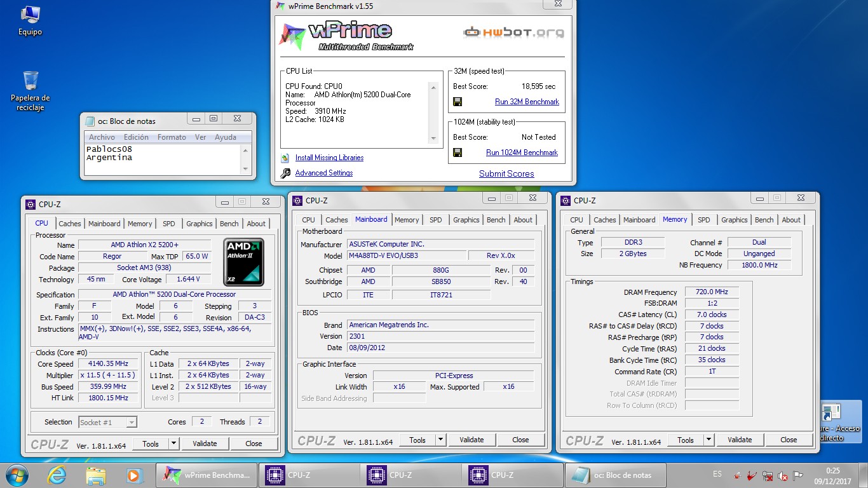Click the CPU List scrollbar down arrow
The image size is (868, 488).
point(433,139)
